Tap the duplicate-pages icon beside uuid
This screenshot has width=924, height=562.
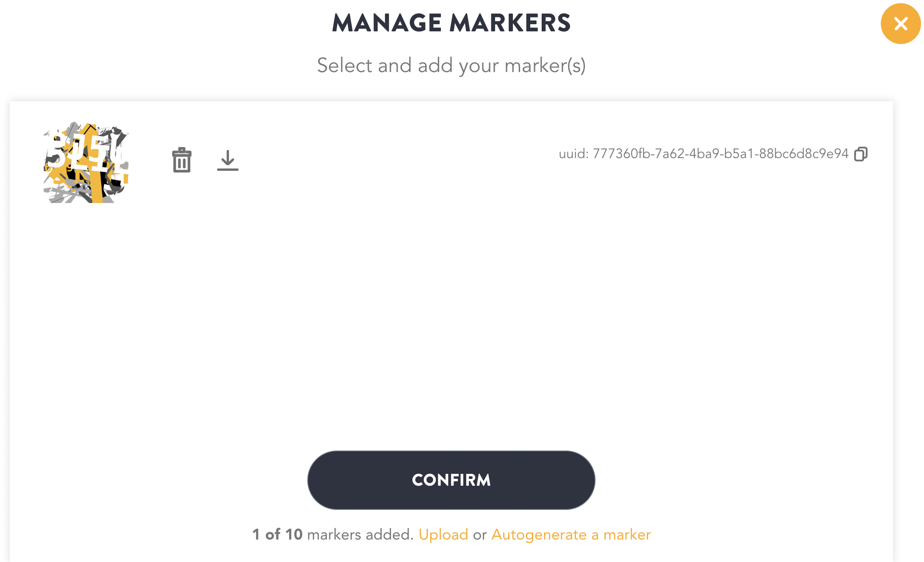pos(861,154)
